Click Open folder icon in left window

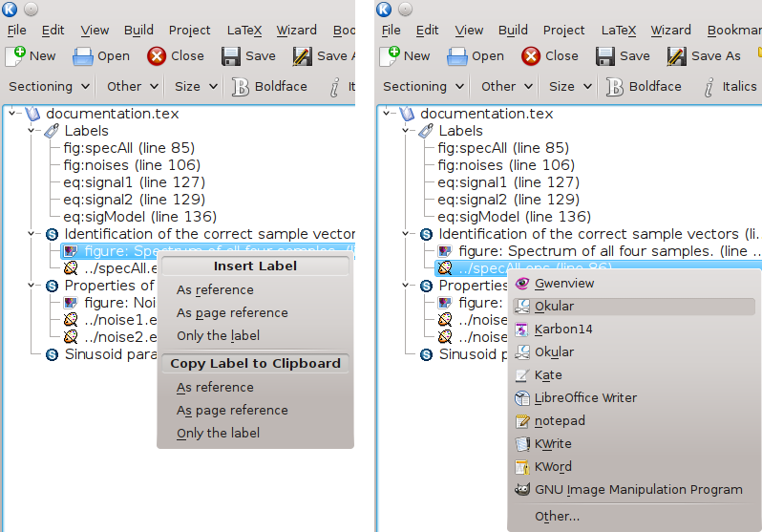tap(83, 56)
